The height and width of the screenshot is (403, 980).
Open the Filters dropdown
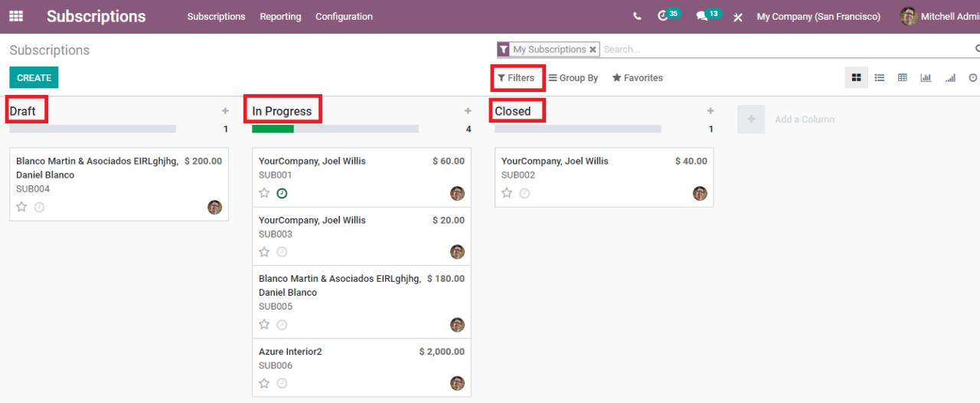coord(516,78)
